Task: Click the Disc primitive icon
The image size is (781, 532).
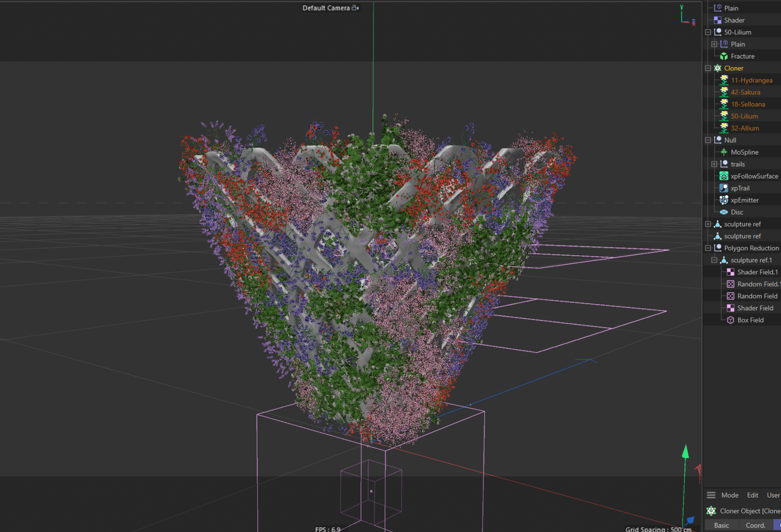Action: (x=724, y=212)
